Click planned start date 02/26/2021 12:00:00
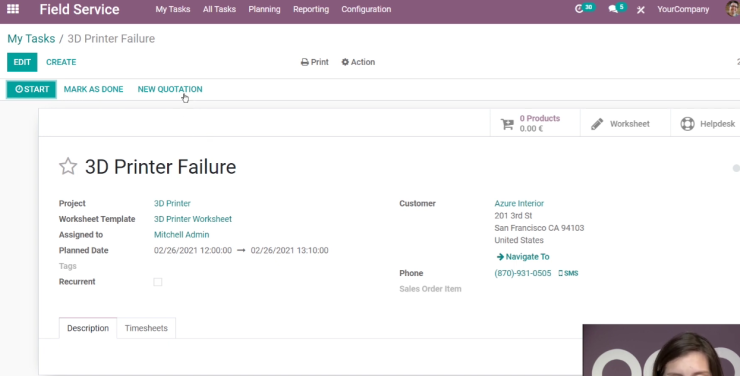 click(193, 251)
